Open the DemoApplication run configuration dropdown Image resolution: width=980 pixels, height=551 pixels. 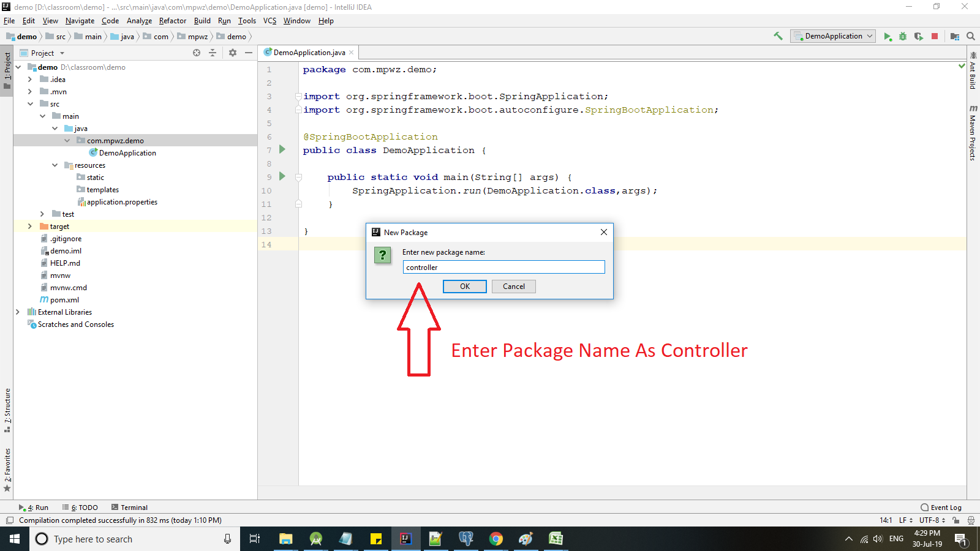click(833, 36)
